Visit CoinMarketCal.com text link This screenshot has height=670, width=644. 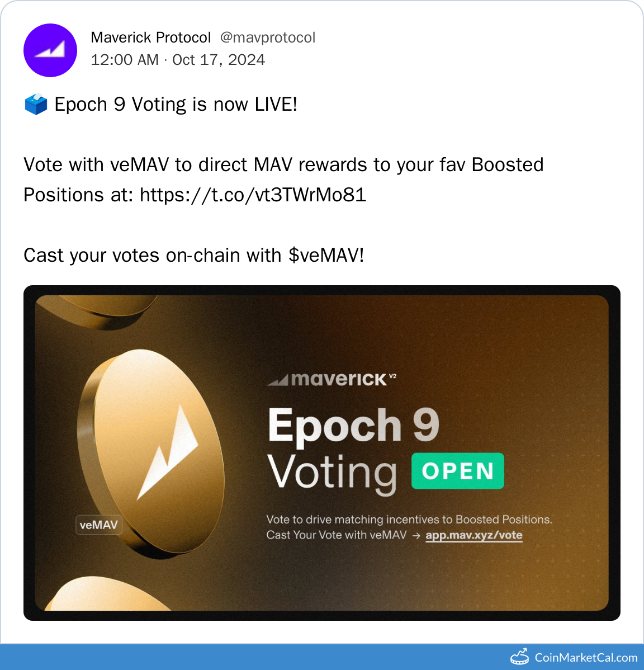point(586,658)
